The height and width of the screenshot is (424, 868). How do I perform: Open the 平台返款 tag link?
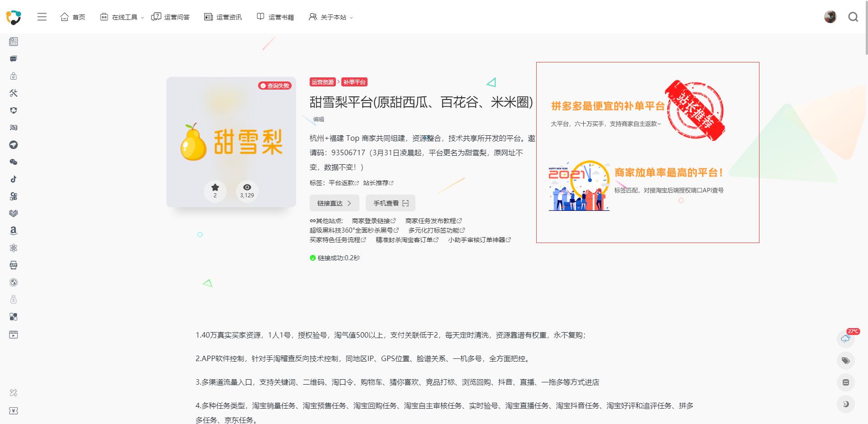coord(344,183)
